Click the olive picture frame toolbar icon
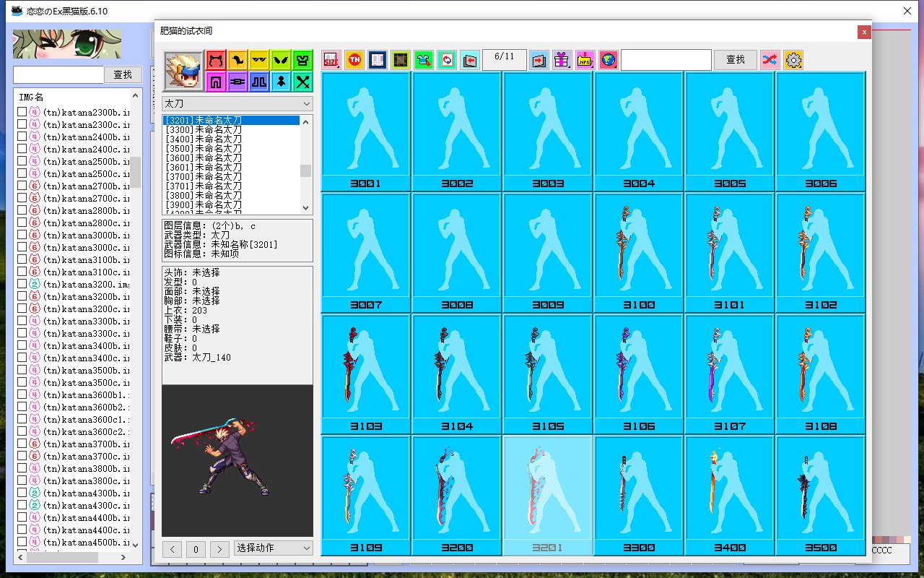This screenshot has height=578, width=924. (x=401, y=60)
